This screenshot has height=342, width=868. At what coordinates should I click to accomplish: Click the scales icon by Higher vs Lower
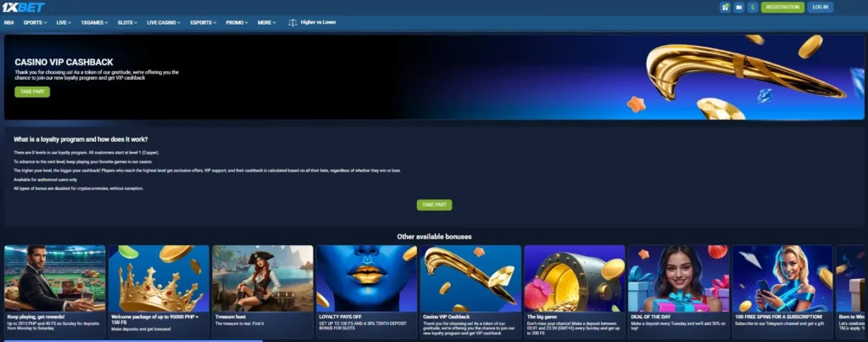pos(292,23)
